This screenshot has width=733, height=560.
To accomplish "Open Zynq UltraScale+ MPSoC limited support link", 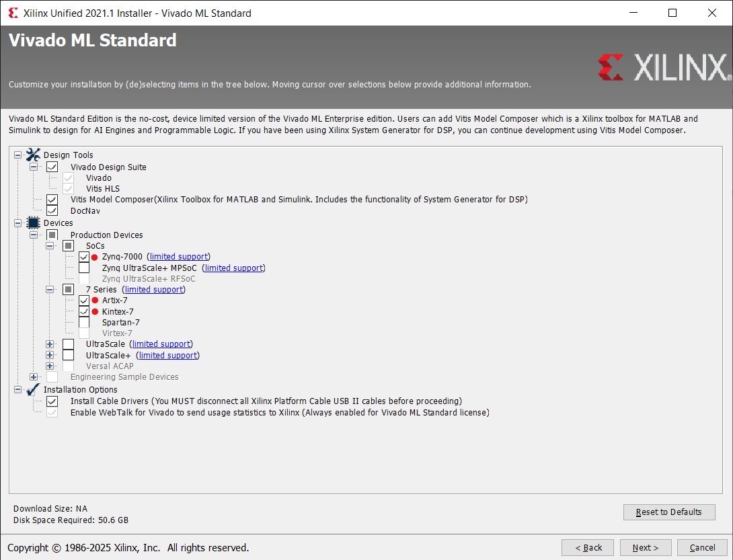I will (x=233, y=268).
